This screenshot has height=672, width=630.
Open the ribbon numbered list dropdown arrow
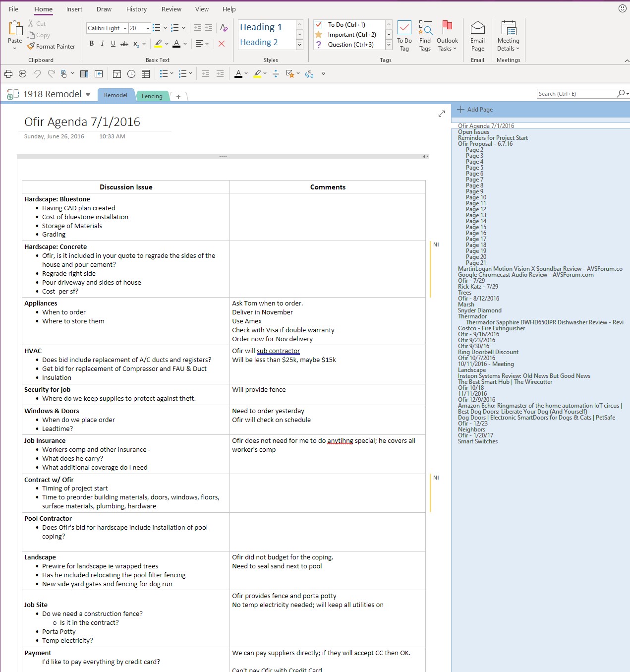coord(184,28)
